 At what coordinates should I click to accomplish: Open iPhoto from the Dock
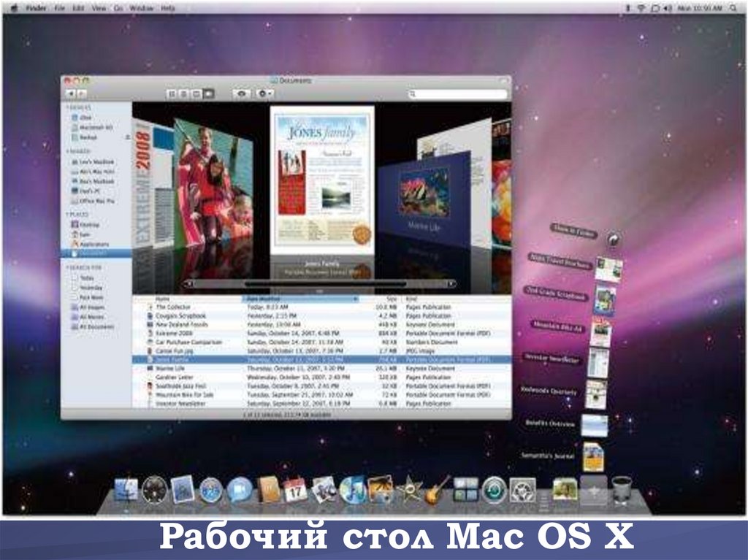point(380,490)
